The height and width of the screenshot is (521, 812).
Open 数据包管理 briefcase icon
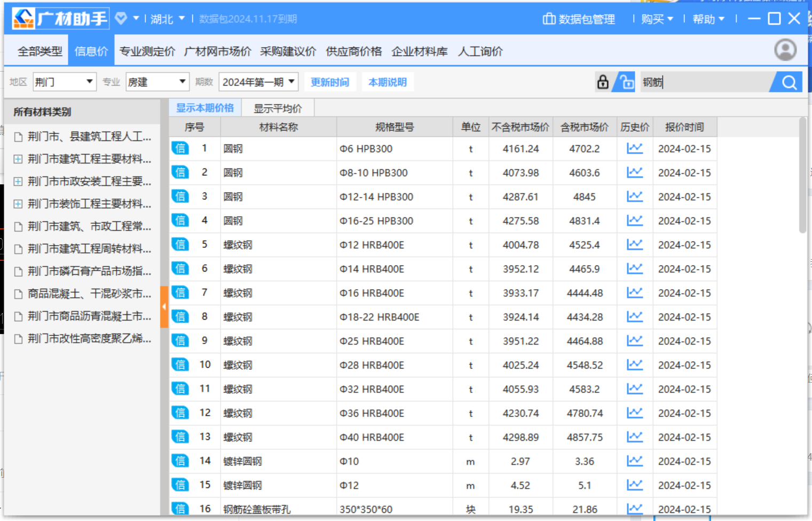click(x=549, y=19)
